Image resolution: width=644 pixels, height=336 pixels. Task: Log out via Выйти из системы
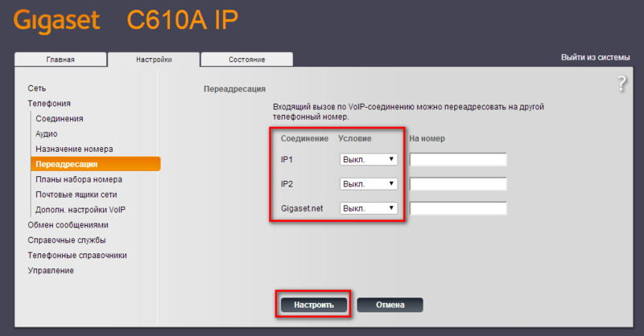coord(595,57)
